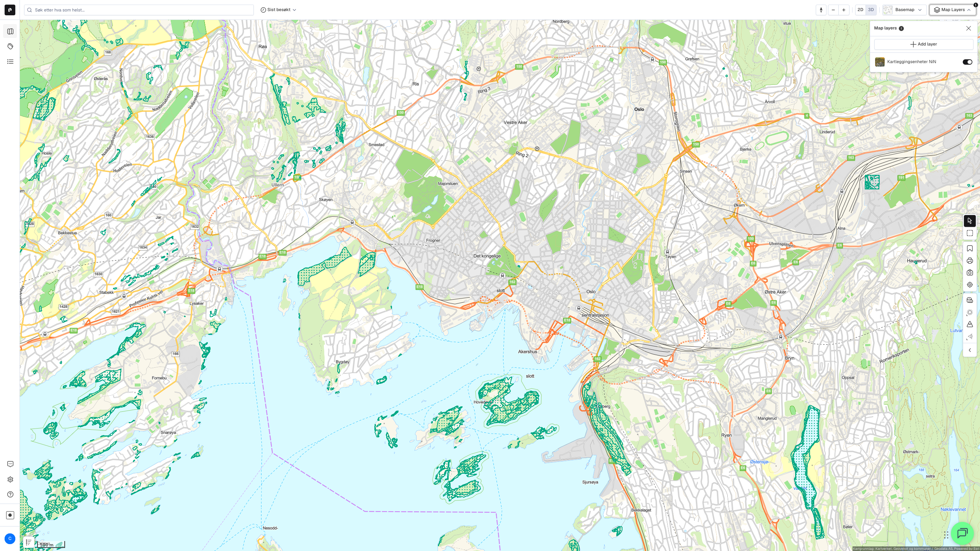Take a map screenshot with camera tool

pos(970,273)
